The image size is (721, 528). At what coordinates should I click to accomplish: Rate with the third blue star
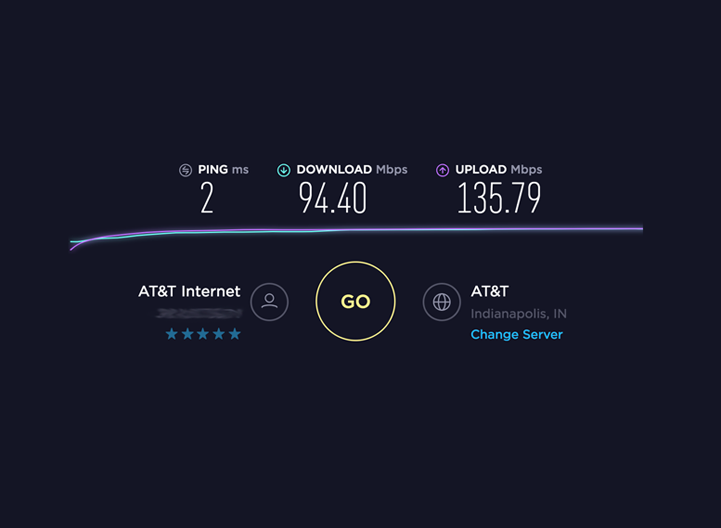point(203,333)
